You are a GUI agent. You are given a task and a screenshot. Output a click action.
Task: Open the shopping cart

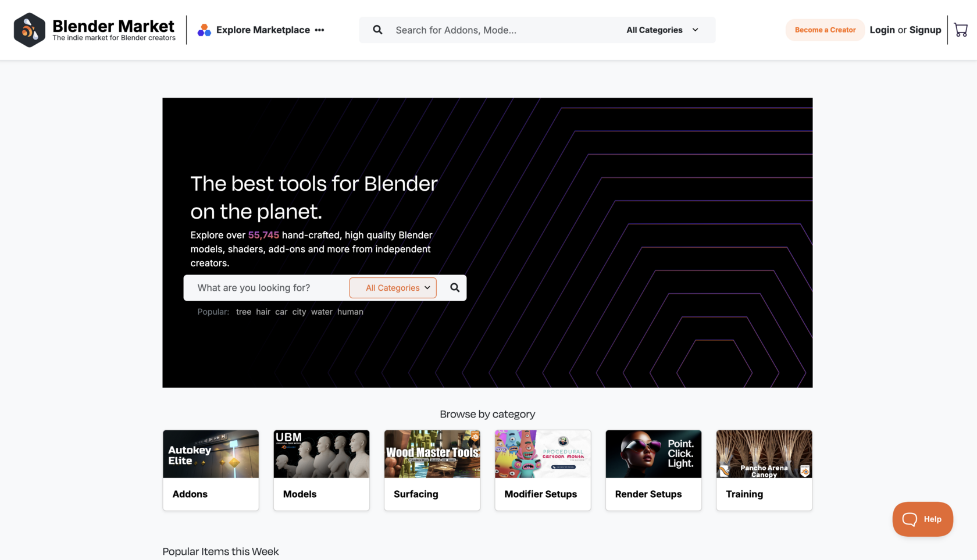(x=961, y=30)
